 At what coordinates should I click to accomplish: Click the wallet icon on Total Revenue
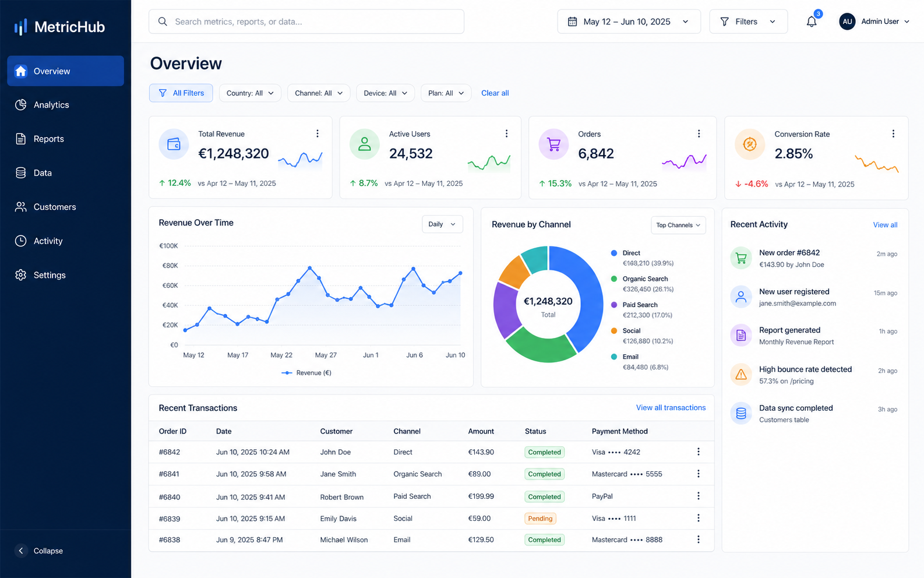coord(174,144)
